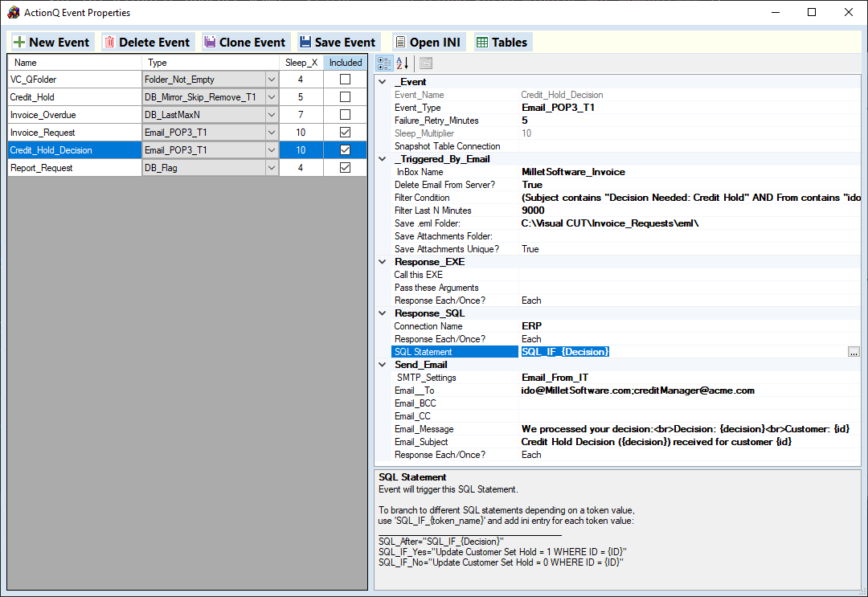The height and width of the screenshot is (597, 868).
Task: Edit the Filter Condition value
Action: coord(690,198)
